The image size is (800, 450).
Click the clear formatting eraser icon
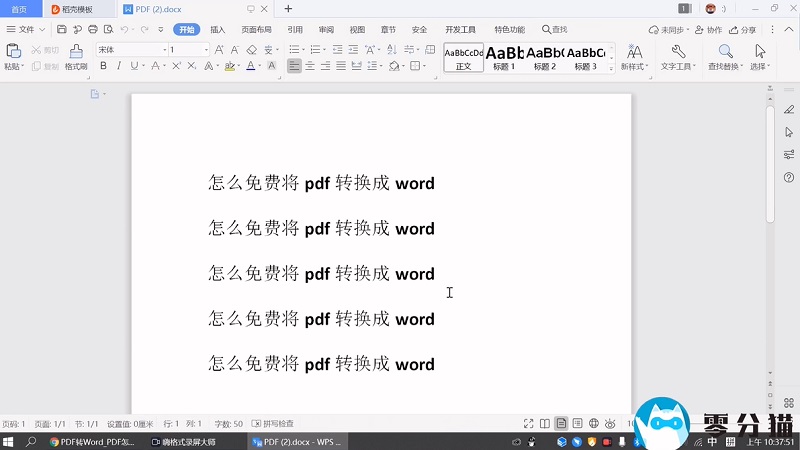pos(252,49)
